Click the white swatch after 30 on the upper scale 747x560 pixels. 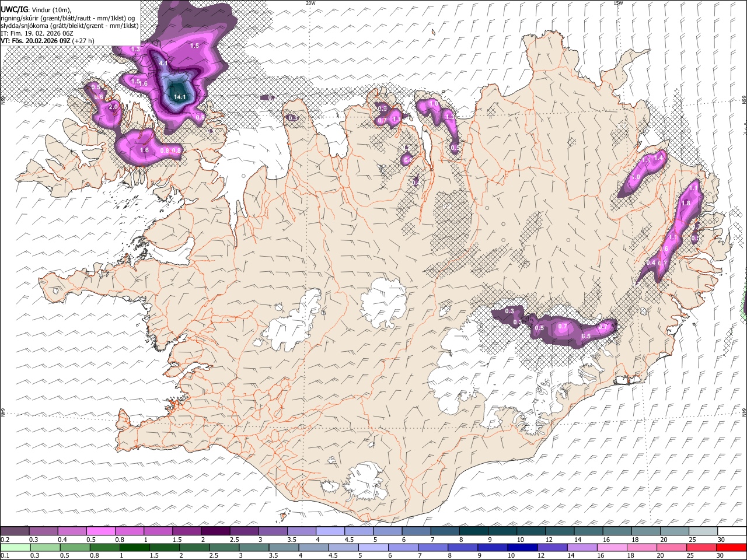(x=732, y=531)
